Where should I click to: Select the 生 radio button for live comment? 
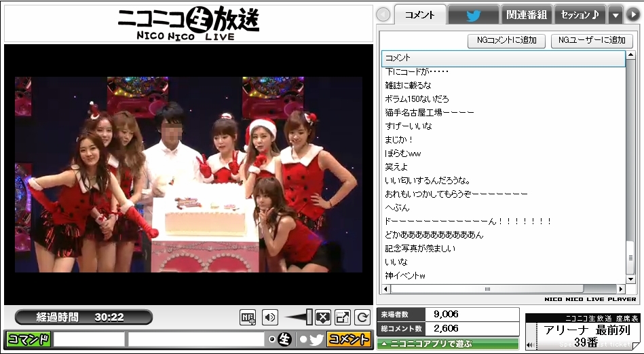tap(271, 339)
